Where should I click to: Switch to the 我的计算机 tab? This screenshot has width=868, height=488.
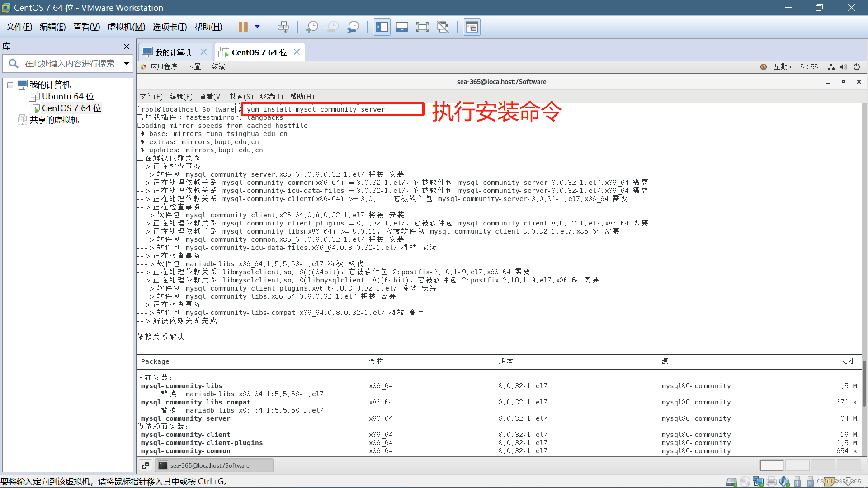pyautogui.click(x=173, y=52)
